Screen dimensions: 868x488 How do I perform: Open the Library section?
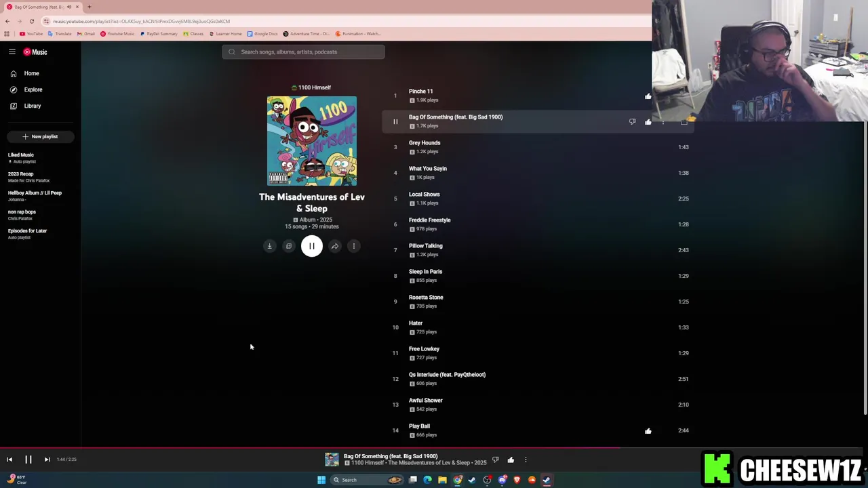coord(33,106)
